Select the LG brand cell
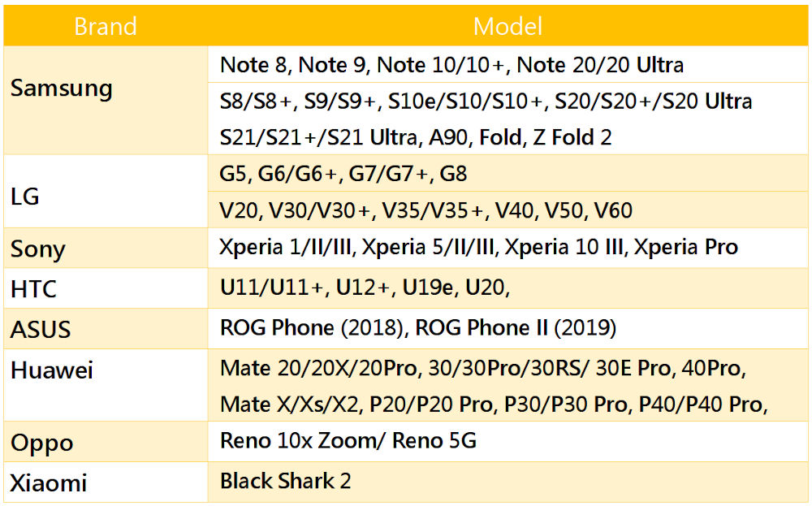The height and width of the screenshot is (506, 812). coord(106,191)
